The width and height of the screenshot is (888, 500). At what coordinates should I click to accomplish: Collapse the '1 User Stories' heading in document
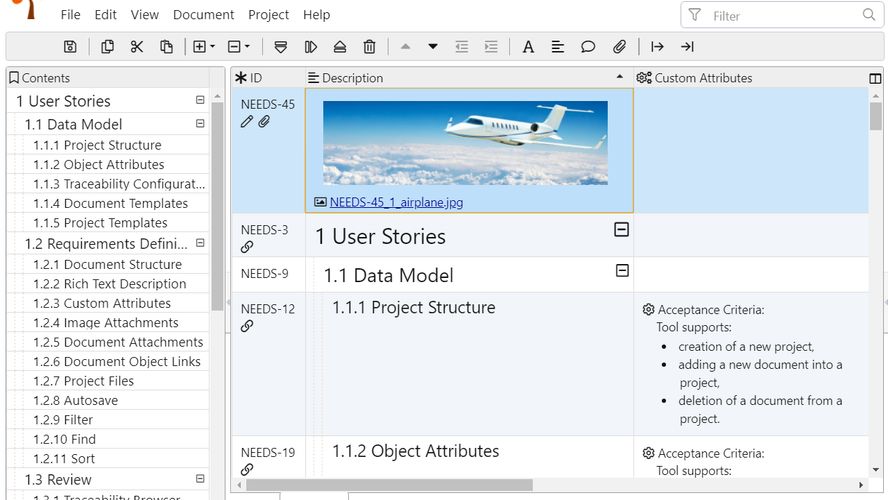point(621,230)
